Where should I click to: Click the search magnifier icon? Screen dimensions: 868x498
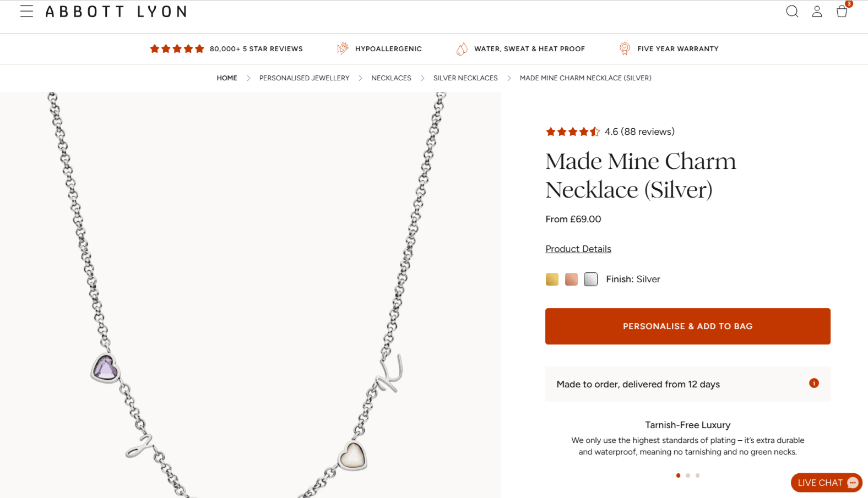[792, 12]
